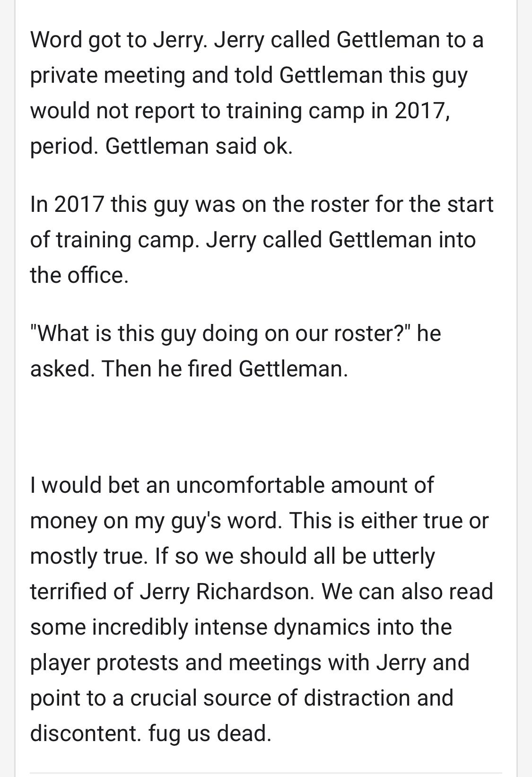This screenshot has width=532, height=777.
Task: Click the line "I would bet an uncomfortable amount of"
Action: (232, 485)
